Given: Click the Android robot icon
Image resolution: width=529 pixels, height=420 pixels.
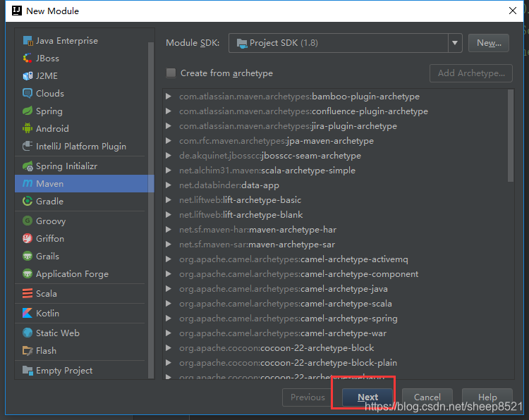Looking at the screenshot, I should [x=28, y=128].
